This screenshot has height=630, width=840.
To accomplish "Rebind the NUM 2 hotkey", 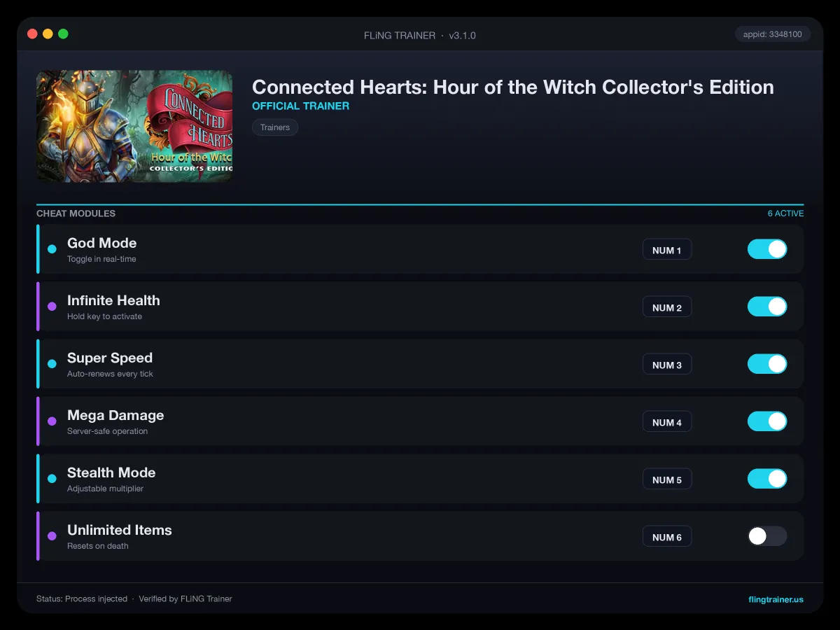I will (x=667, y=307).
